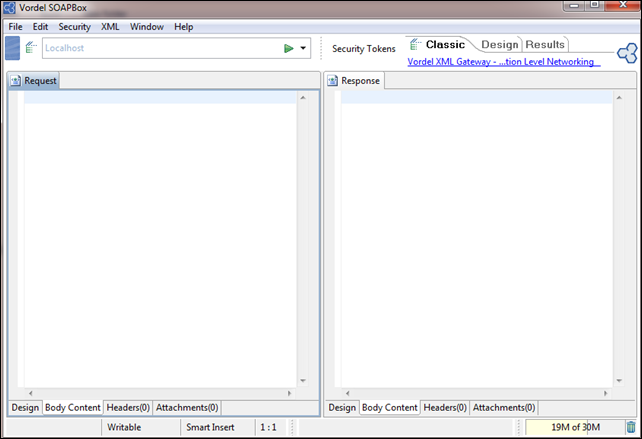
Task: Click the Response tab document icon
Action: click(332, 81)
